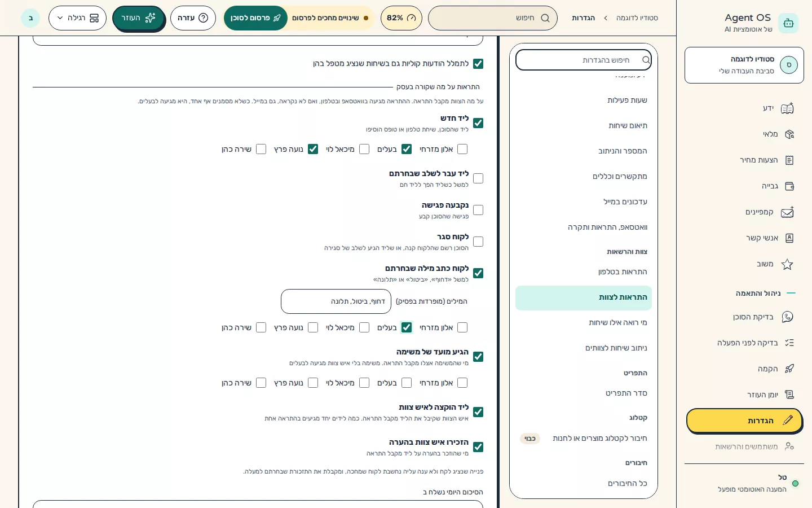Image resolution: width=812 pixels, height=508 pixels.
Task: Click the הקמה rocket icon in sidebar
Action: 789,369
